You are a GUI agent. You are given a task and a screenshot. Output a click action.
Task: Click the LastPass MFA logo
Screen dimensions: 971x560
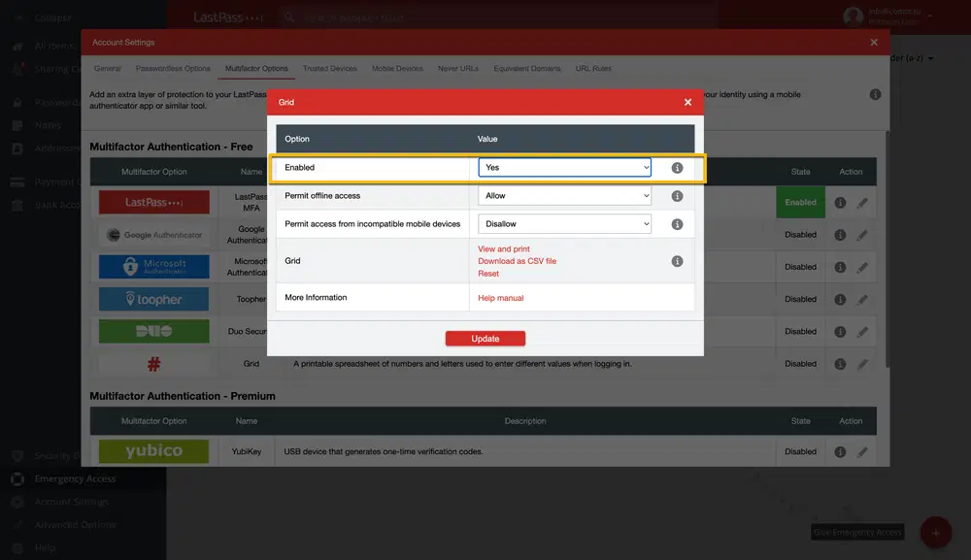pos(154,202)
